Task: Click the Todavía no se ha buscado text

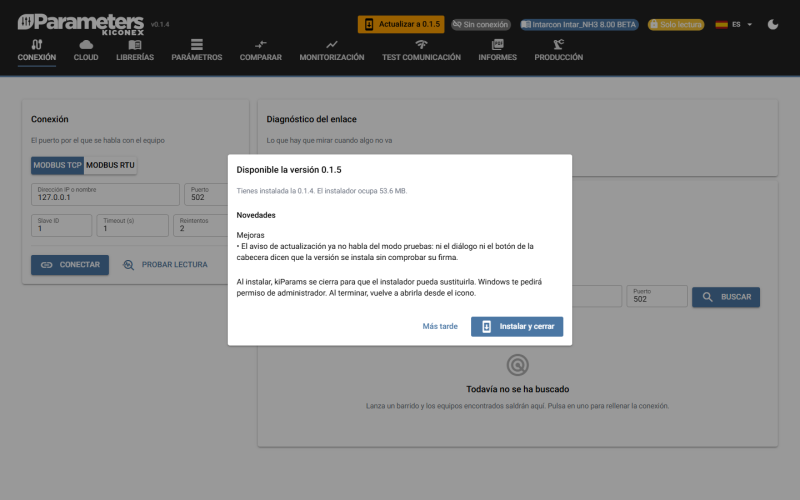Action: tap(517, 389)
